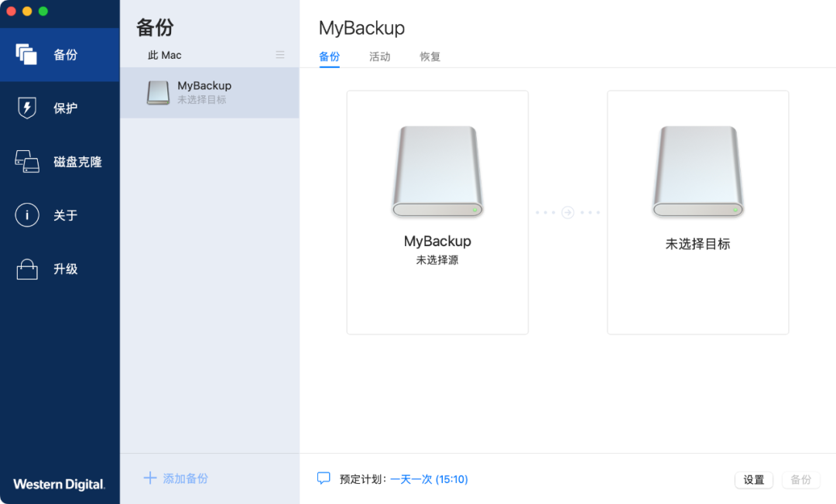Viewport: 836px width, 504px height.
Task: Click the 预定计划 label
Action: click(362, 479)
